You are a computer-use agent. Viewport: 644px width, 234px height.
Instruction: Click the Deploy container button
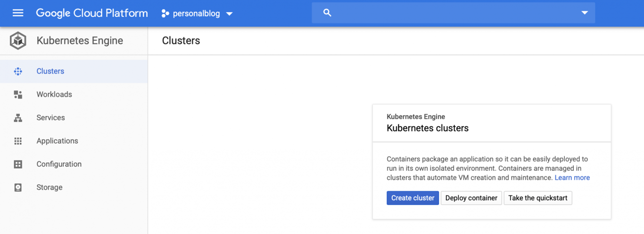click(471, 198)
